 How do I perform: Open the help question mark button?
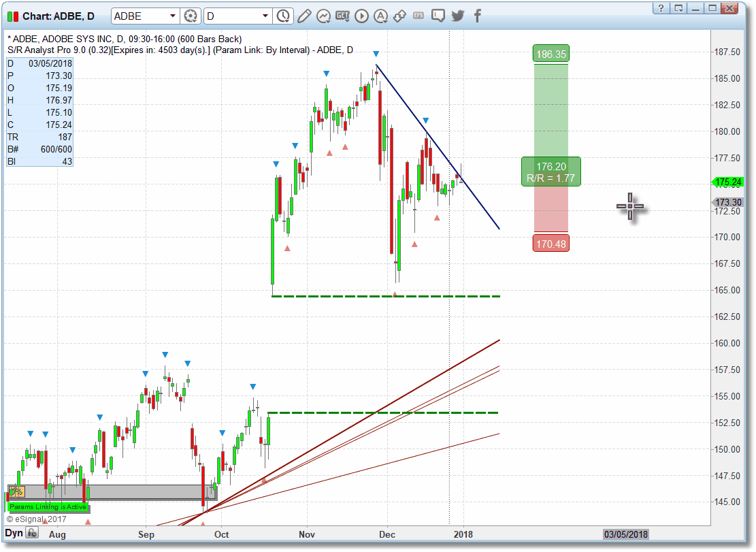661,8
